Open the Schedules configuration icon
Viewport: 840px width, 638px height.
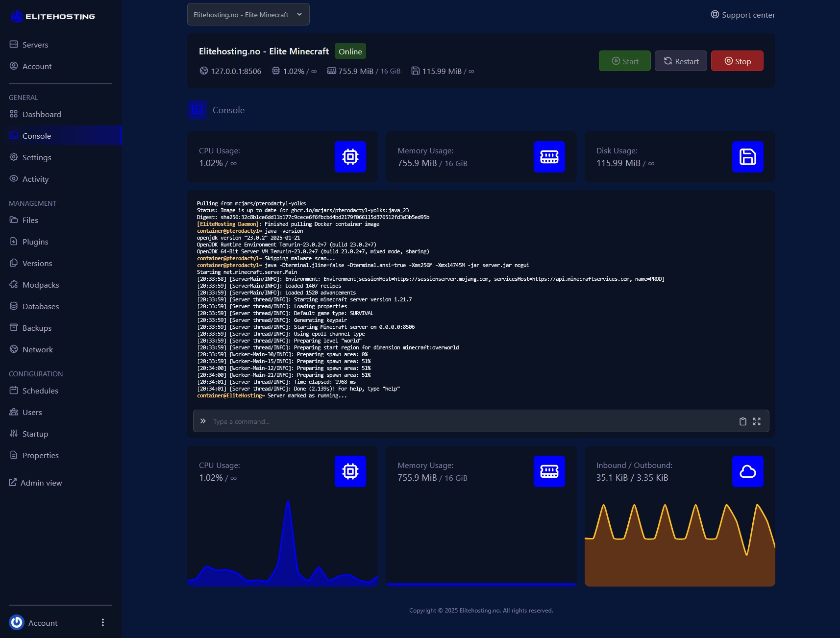click(14, 391)
